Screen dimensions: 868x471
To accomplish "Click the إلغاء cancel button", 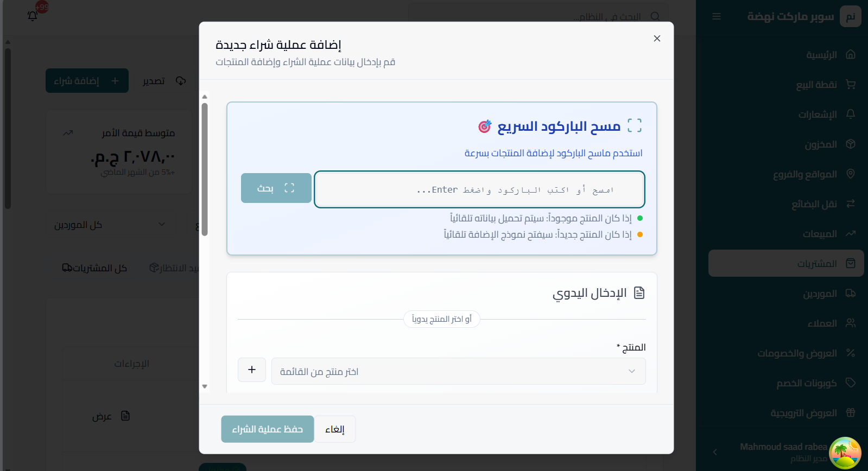I will [335, 429].
